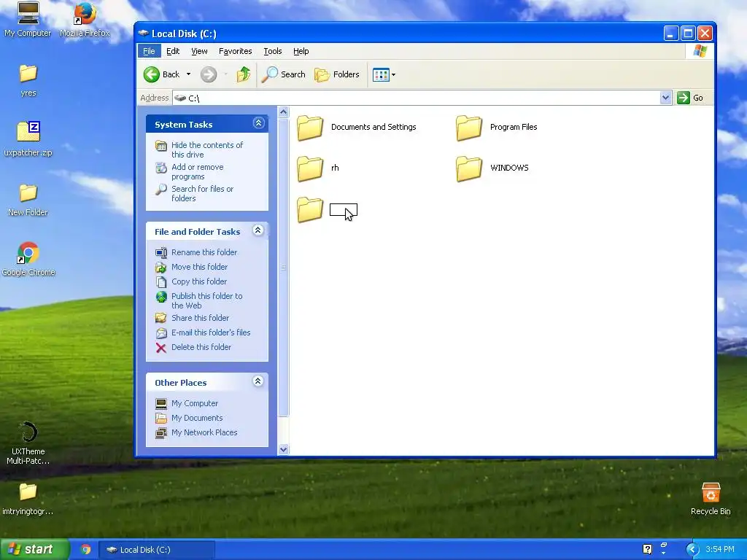Go up one folder level
The height and width of the screenshot is (560, 747).
[x=244, y=74]
